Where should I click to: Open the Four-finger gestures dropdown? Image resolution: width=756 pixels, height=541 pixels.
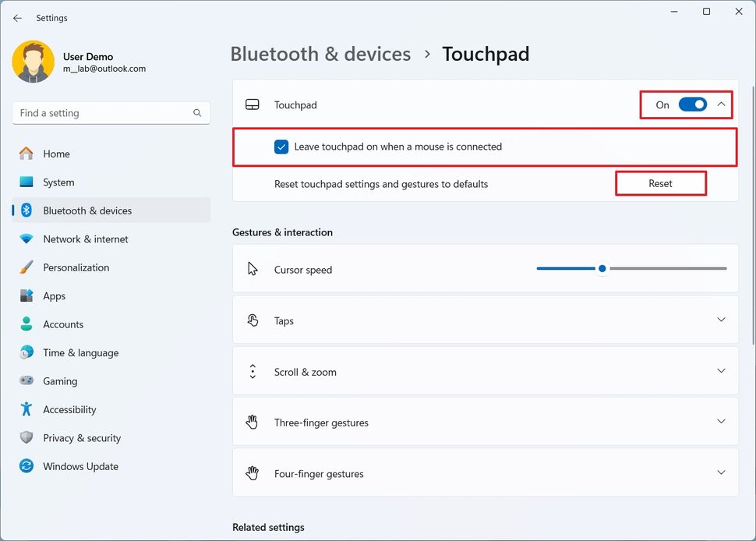(x=721, y=472)
